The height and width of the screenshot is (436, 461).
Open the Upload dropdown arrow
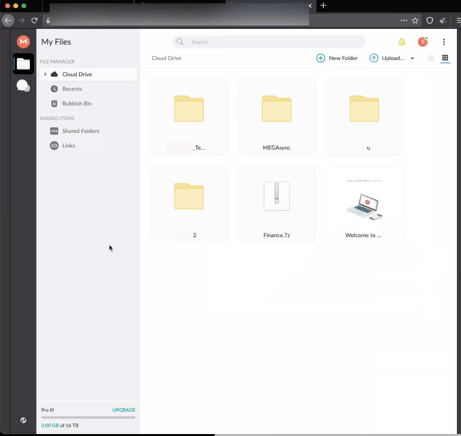tap(412, 58)
